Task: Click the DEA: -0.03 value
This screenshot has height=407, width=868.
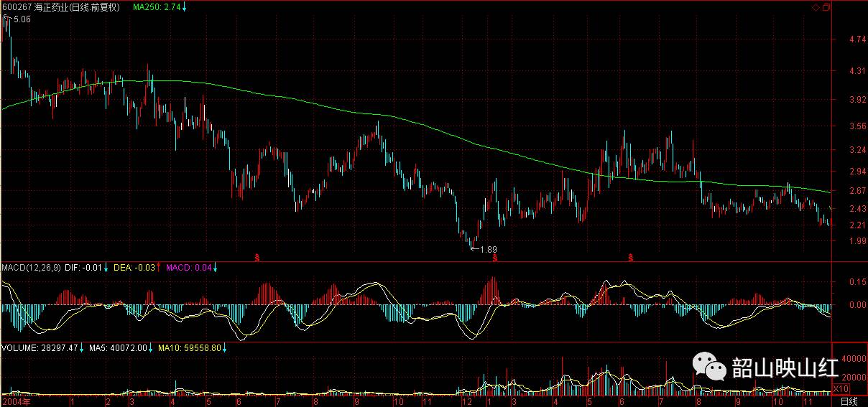Action: [x=135, y=268]
